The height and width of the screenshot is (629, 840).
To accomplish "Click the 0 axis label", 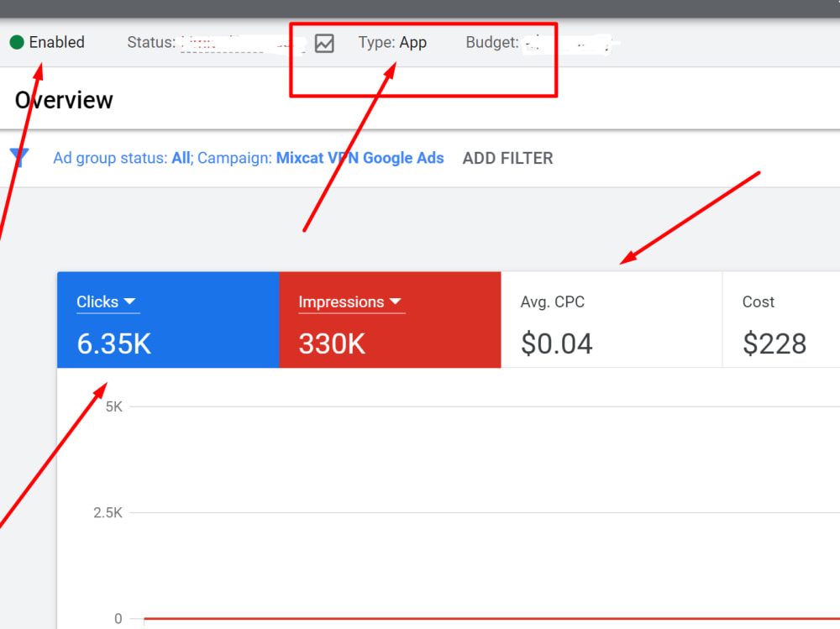I will pyautogui.click(x=118, y=619).
